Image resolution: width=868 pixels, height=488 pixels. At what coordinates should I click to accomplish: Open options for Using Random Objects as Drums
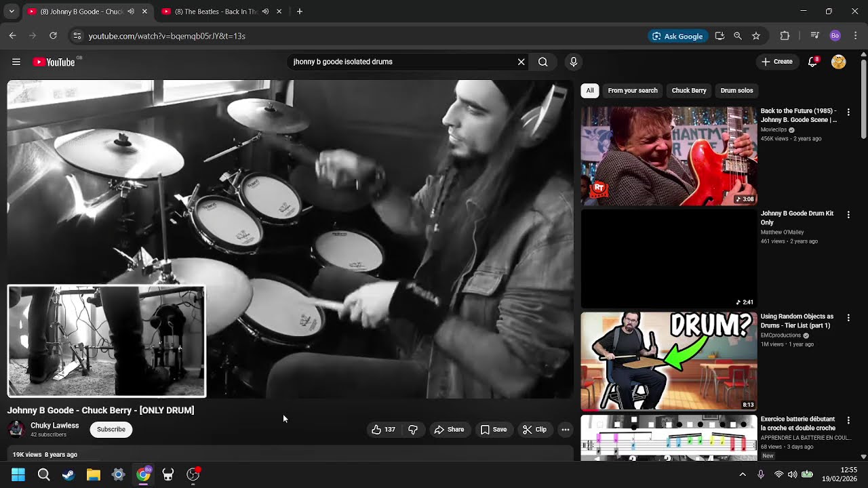(848, 318)
